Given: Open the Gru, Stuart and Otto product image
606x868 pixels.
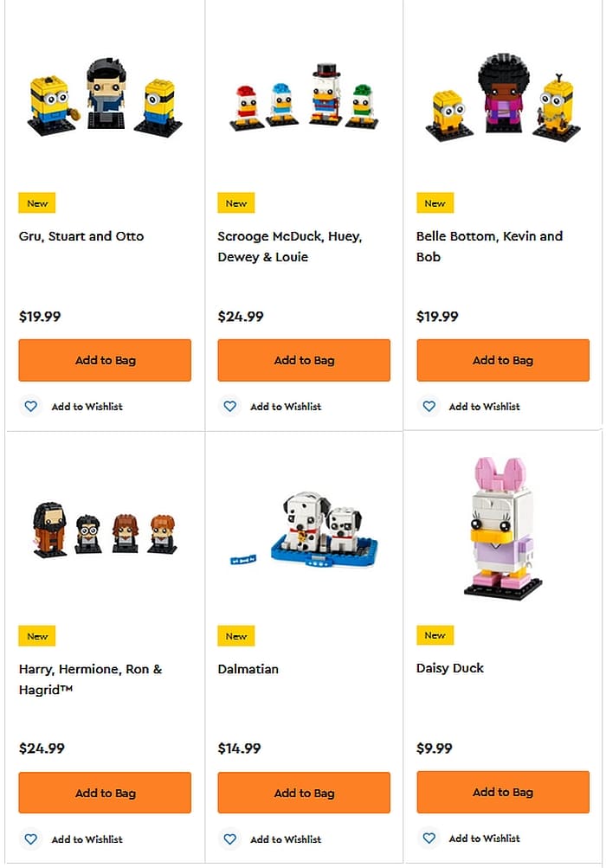Looking at the screenshot, I should click(105, 100).
